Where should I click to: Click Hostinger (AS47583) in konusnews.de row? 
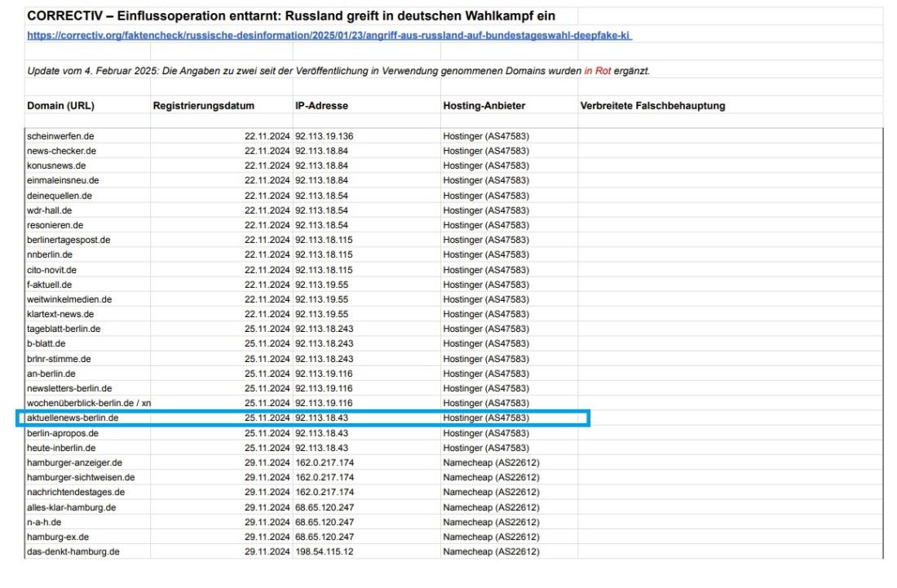[x=486, y=166]
